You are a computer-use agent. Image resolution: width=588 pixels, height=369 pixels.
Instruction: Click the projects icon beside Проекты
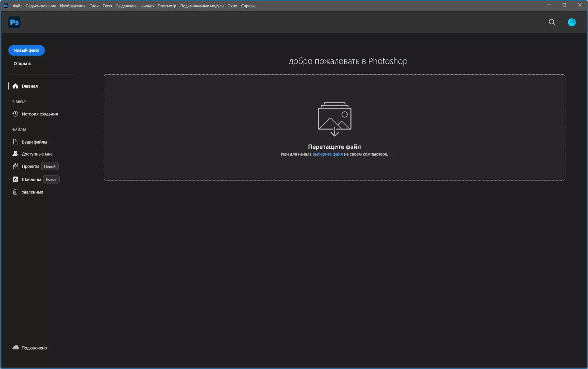click(15, 166)
